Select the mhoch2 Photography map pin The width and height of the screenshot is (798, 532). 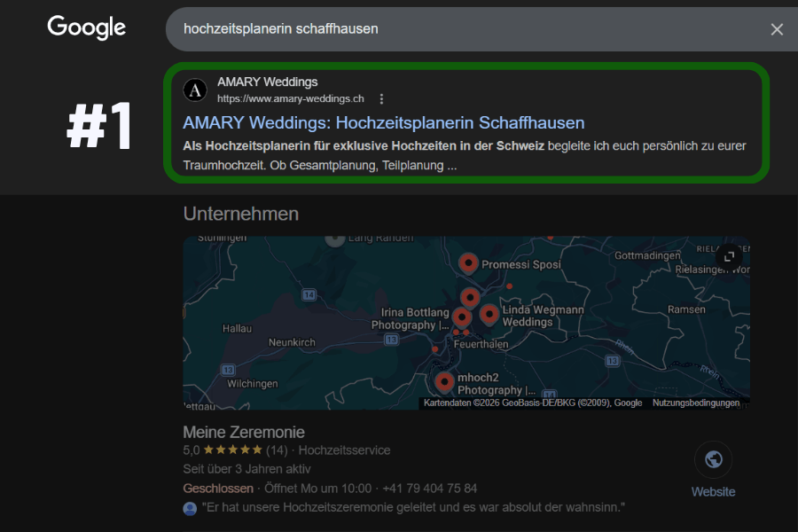click(x=444, y=382)
